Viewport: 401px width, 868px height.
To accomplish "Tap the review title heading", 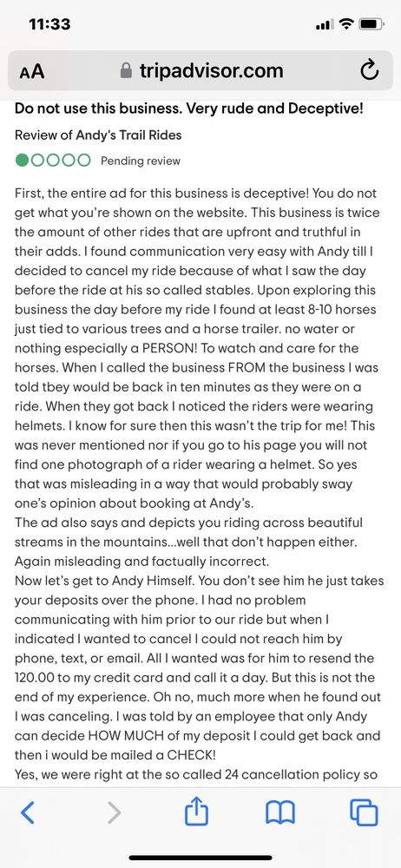I will [189, 108].
